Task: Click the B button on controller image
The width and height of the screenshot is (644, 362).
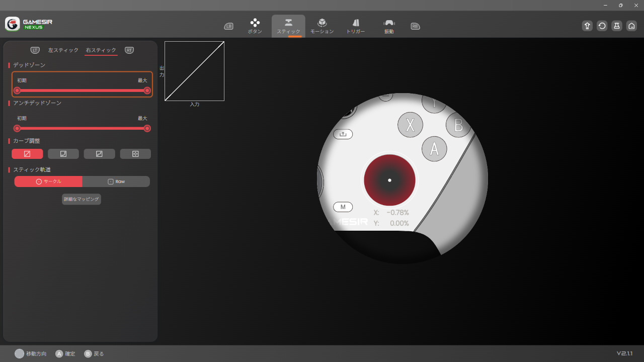Action: (x=458, y=125)
